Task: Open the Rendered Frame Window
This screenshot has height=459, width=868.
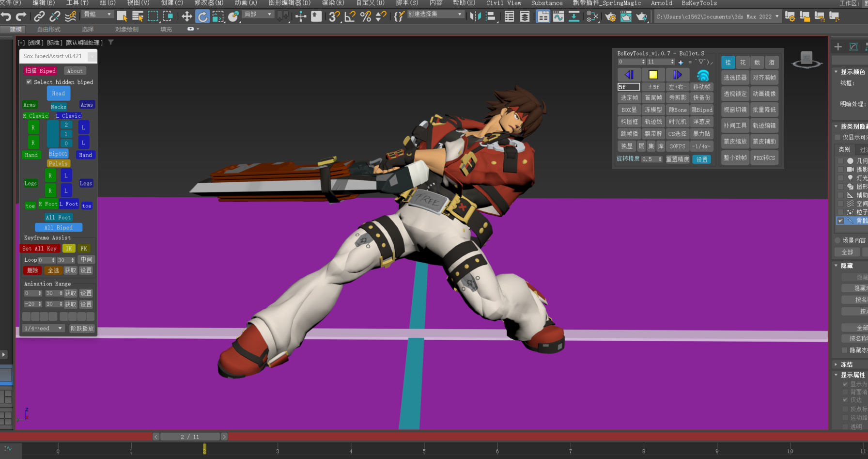Action: pyautogui.click(x=626, y=16)
